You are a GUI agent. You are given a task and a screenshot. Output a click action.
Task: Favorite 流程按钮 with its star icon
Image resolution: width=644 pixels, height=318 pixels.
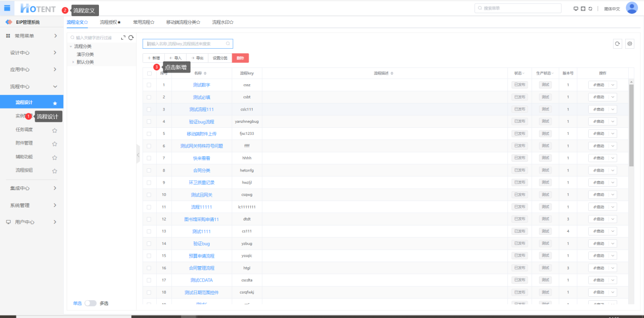[55, 171]
